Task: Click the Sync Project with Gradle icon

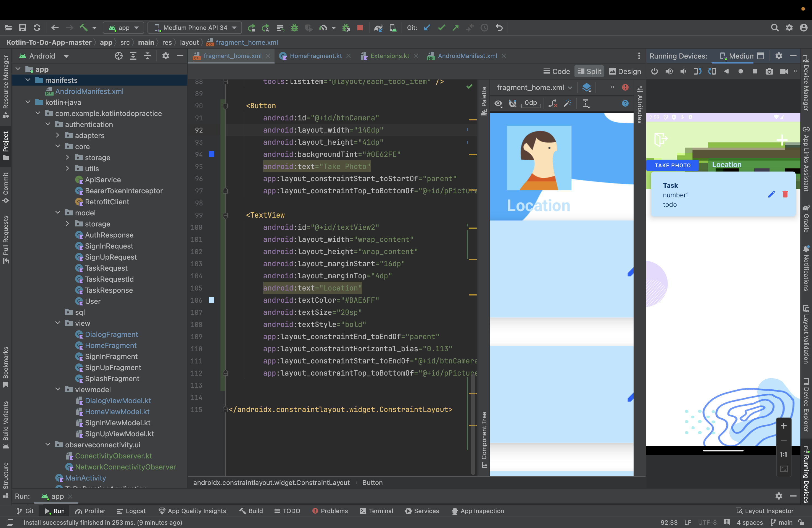Action: (x=378, y=28)
